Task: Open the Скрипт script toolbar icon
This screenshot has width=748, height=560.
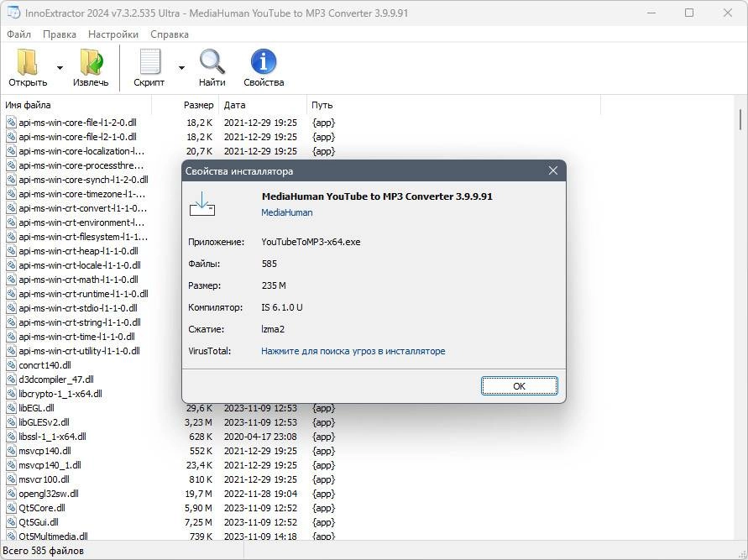Action: tap(149, 62)
